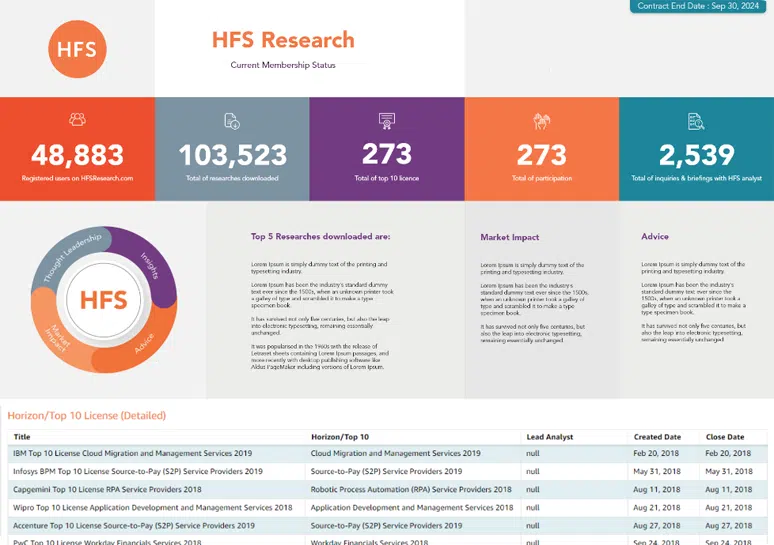This screenshot has height=545, width=774.
Task: Click the Total of inquiries & briefings label
Action: pos(697,178)
